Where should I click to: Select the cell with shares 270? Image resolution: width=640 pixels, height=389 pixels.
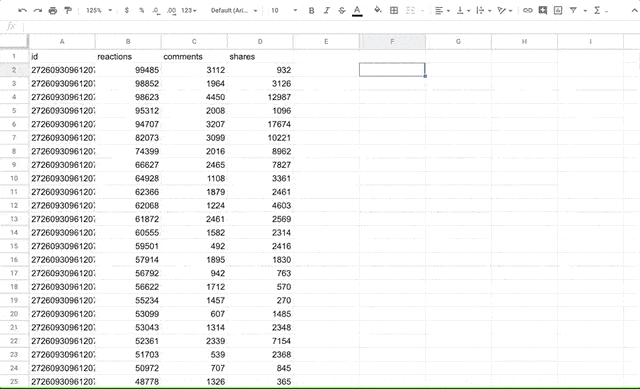coord(260,300)
